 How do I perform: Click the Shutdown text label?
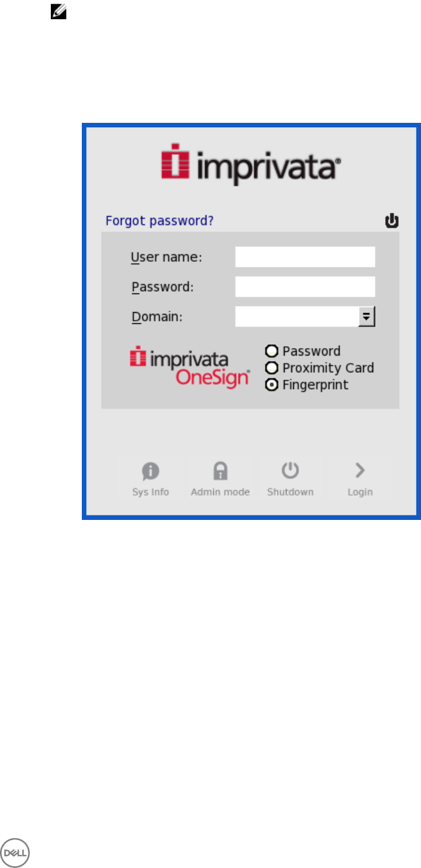[x=290, y=492]
